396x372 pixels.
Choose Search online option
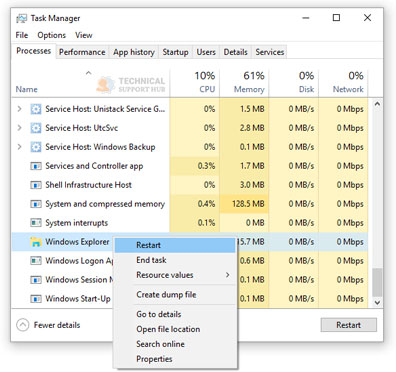click(175, 344)
